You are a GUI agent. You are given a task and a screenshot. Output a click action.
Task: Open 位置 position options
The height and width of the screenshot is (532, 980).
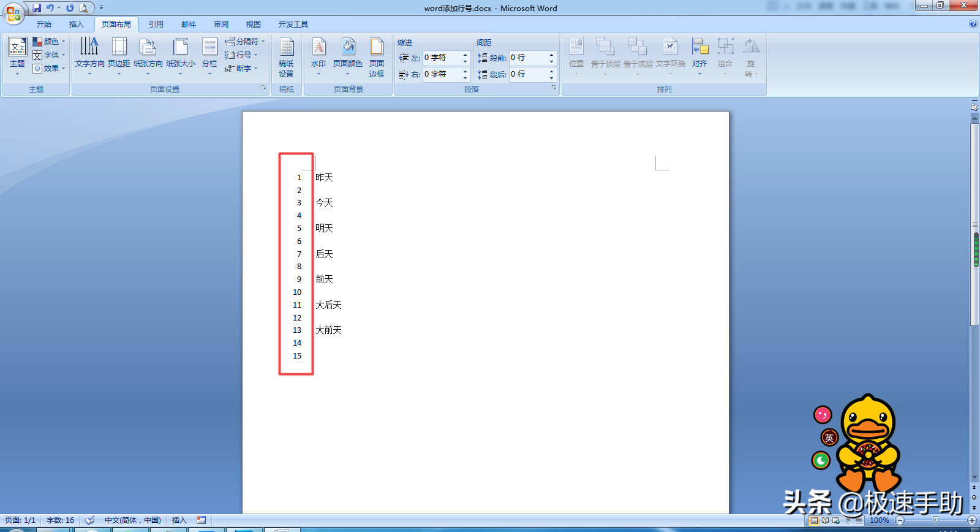click(x=576, y=56)
